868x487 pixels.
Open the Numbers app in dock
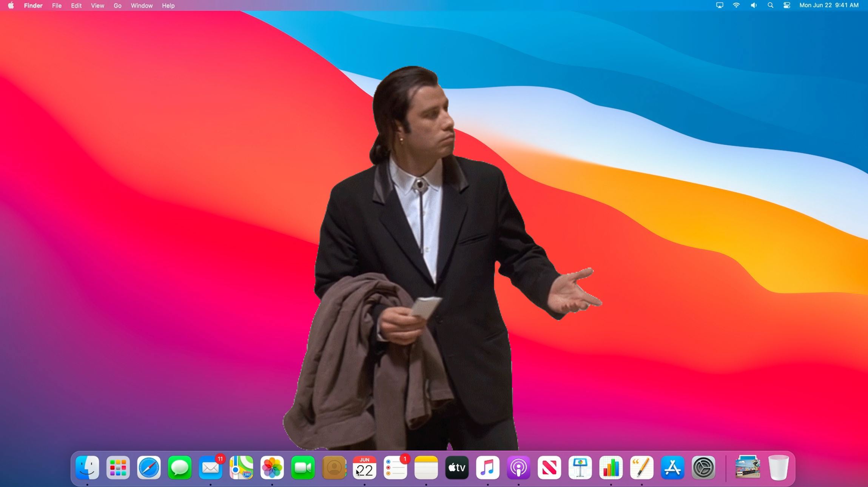coord(611,468)
